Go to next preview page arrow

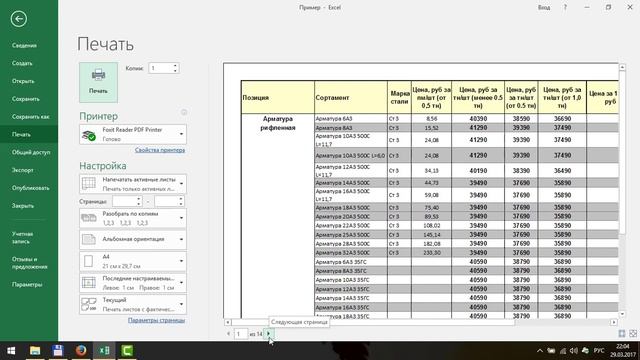269,333
